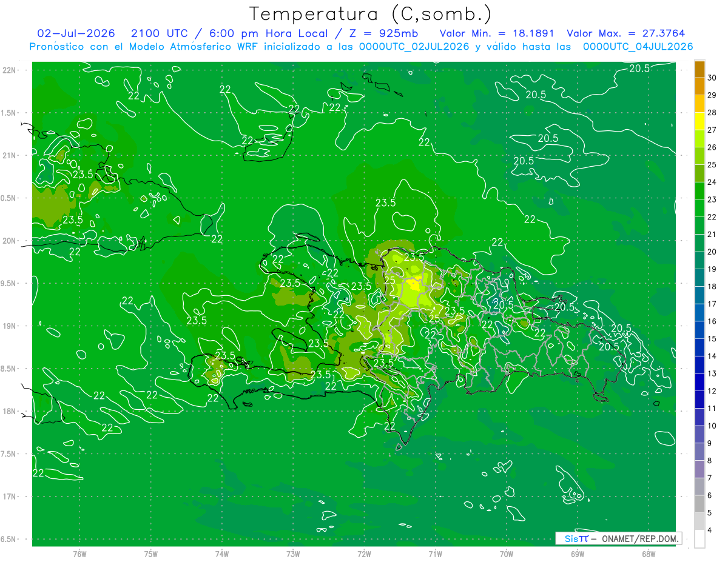Screen dimensions: 728x562
Task: Pick the orange swatch between 29 and 30 on the color bar
Action: (x=699, y=87)
